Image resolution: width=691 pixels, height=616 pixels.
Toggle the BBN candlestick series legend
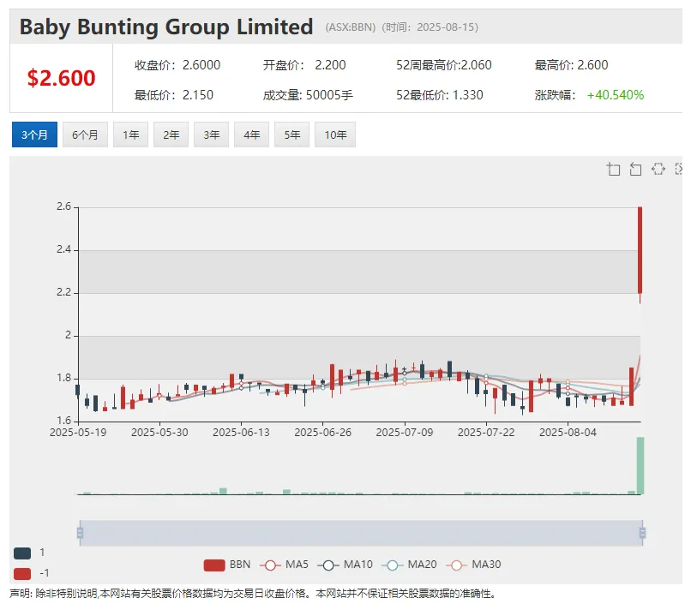click(x=227, y=565)
